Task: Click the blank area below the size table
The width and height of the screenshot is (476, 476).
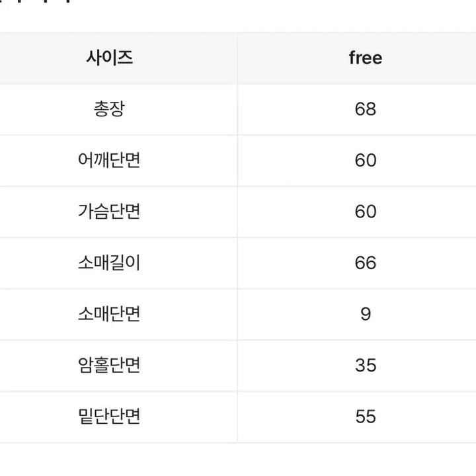Action: (x=238, y=460)
